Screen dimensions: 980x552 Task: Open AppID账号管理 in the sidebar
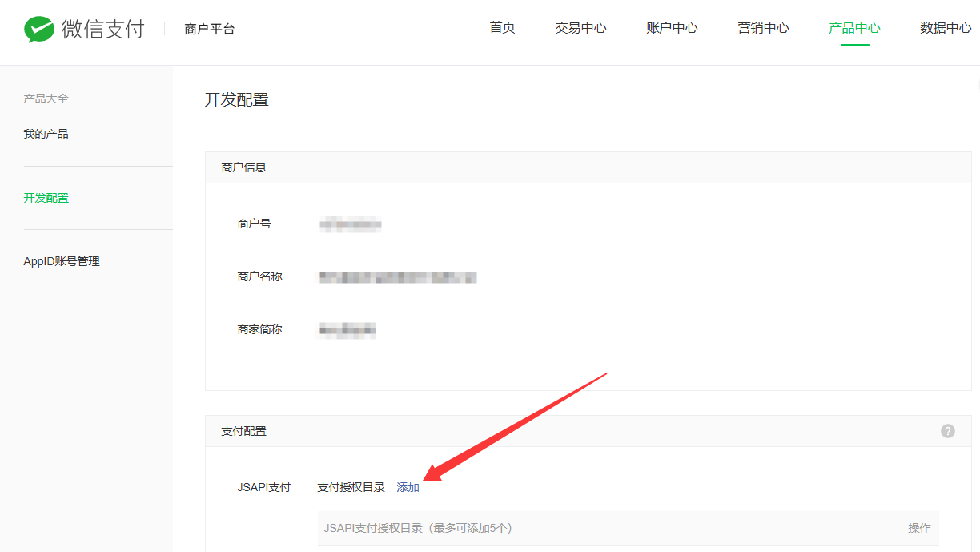pos(62,261)
